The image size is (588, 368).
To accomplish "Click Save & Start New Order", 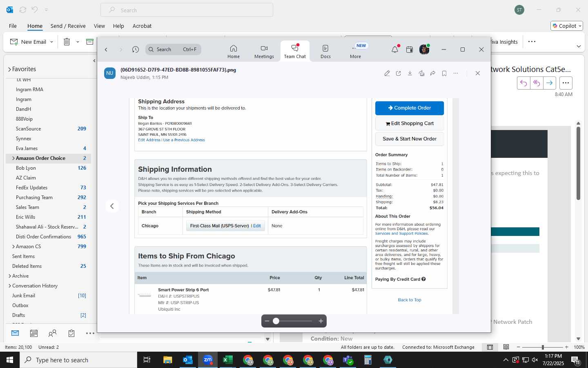I will tap(410, 139).
